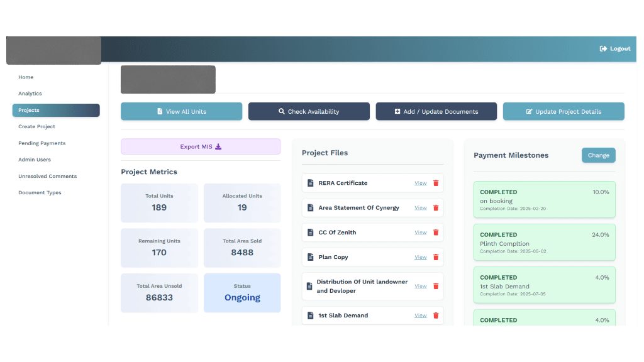This screenshot has height=362, width=644.
Task: Click the Change button on Payment Milestones
Action: (598, 155)
